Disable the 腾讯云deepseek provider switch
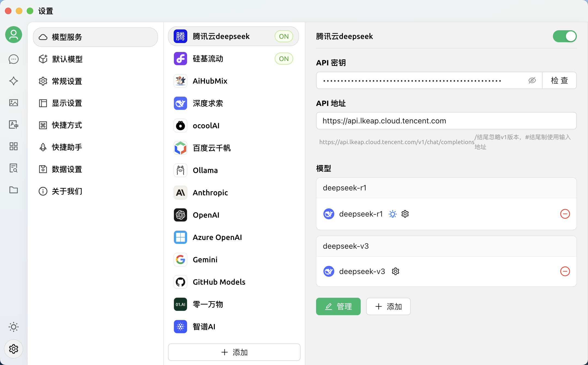 pyautogui.click(x=565, y=36)
